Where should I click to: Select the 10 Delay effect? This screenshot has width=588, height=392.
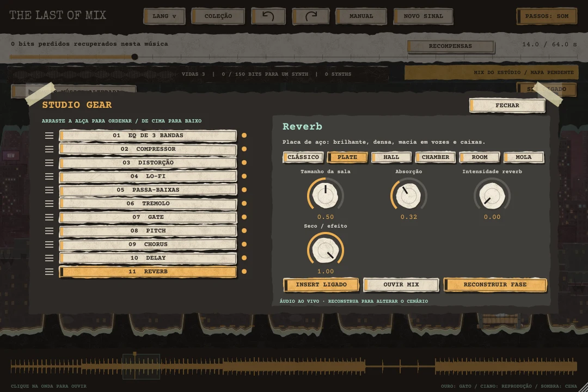pyautogui.click(x=148, y=258)
